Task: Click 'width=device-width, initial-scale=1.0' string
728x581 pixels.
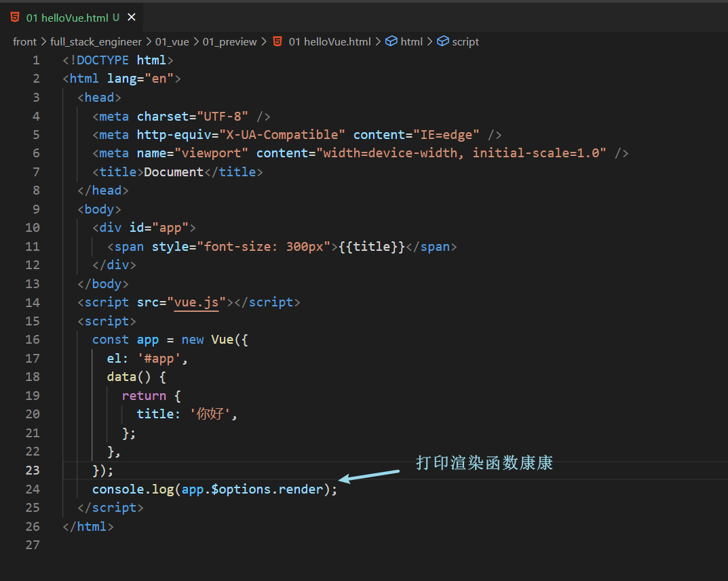Action: (x=461, y=153)
